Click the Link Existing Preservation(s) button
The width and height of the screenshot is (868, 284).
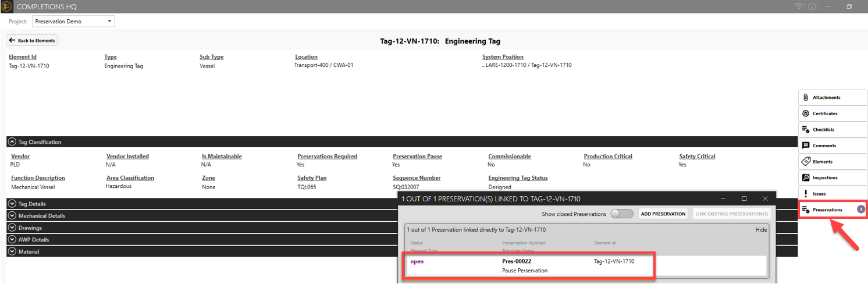(732, 214)
